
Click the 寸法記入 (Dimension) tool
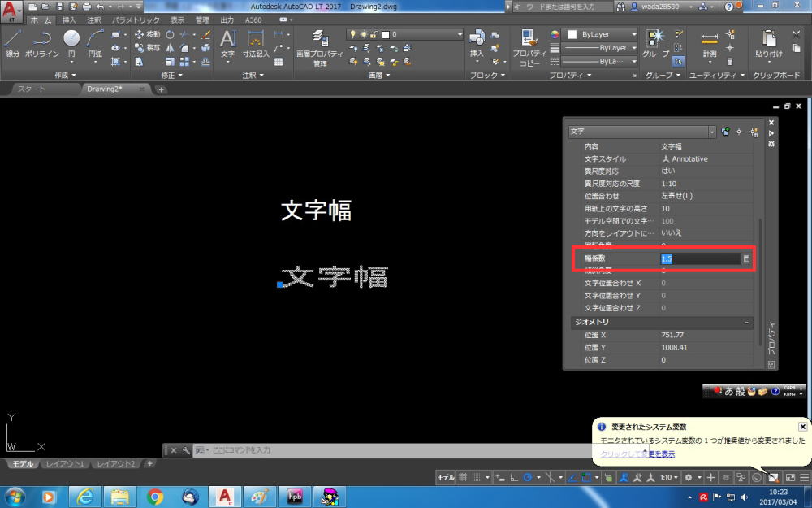(x=255, y=43)
